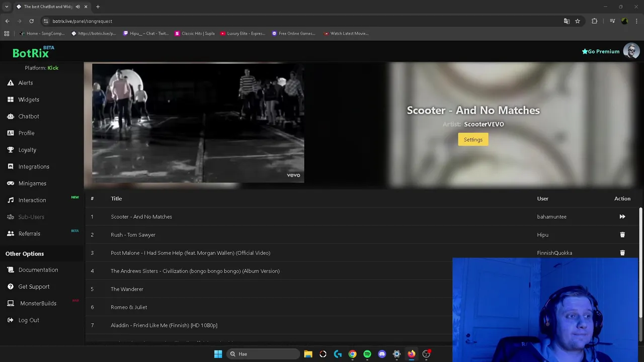Image resolution: width=644 pixels, height=362 pixels.
Task: Open File Explorer from the taskbar
Action: click(x=308, y=354)
